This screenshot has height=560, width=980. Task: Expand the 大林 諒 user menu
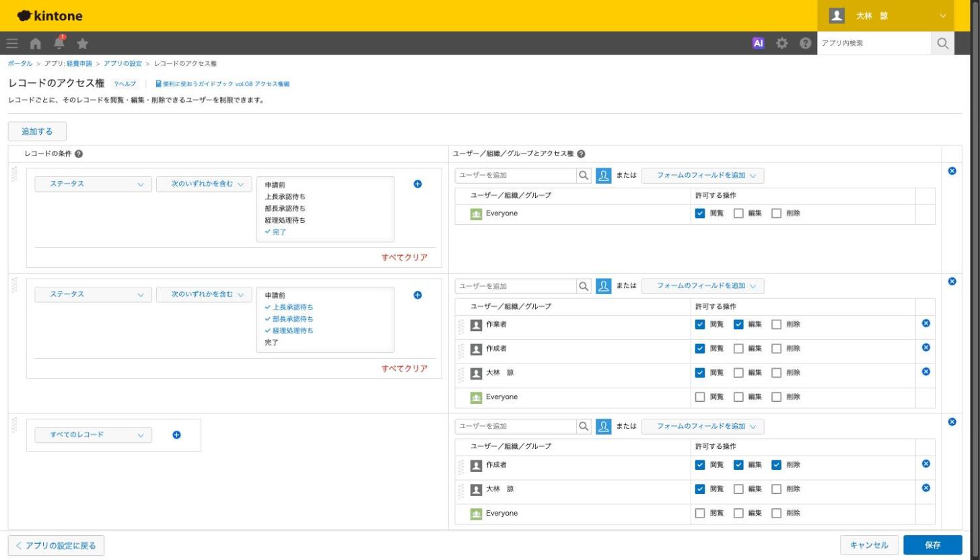pyautogui.click(x=885, y=15)
